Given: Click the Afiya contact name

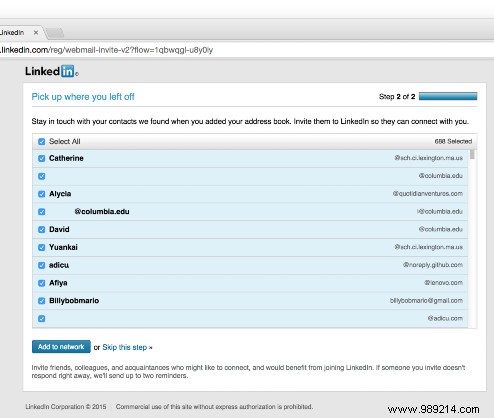Looking at the screenshot, I should point(58,283).
